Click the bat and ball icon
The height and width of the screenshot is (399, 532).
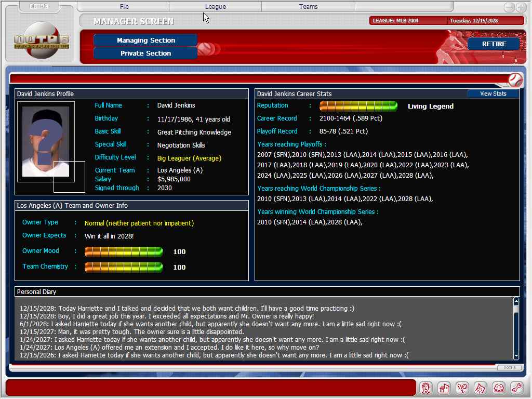tap(462, 388)
